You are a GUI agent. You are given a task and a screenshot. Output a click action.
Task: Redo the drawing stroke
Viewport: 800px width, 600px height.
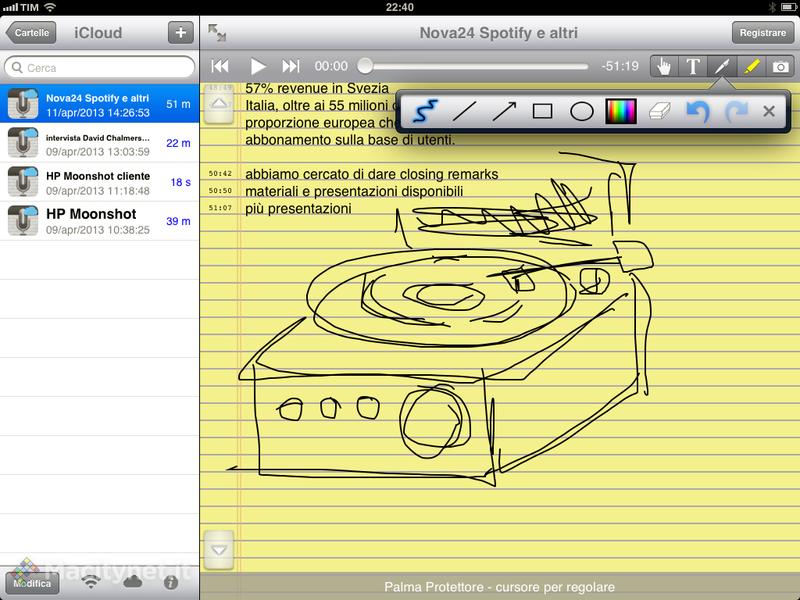pyautogui.click(x=736, y=111)
